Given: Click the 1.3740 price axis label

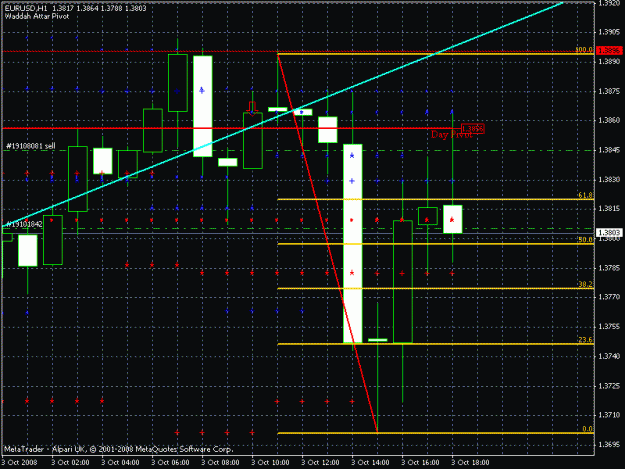Looking at the screenshot, I should click(x=609, y=356).
